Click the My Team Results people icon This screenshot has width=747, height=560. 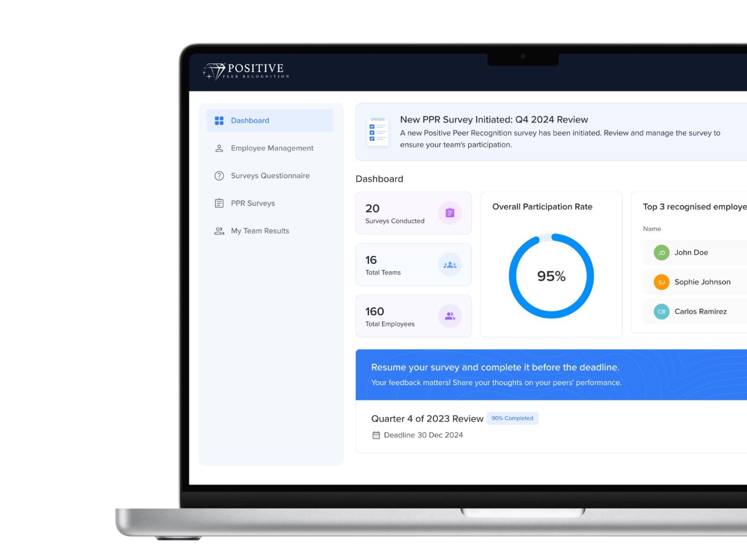(x=219, y=231)
